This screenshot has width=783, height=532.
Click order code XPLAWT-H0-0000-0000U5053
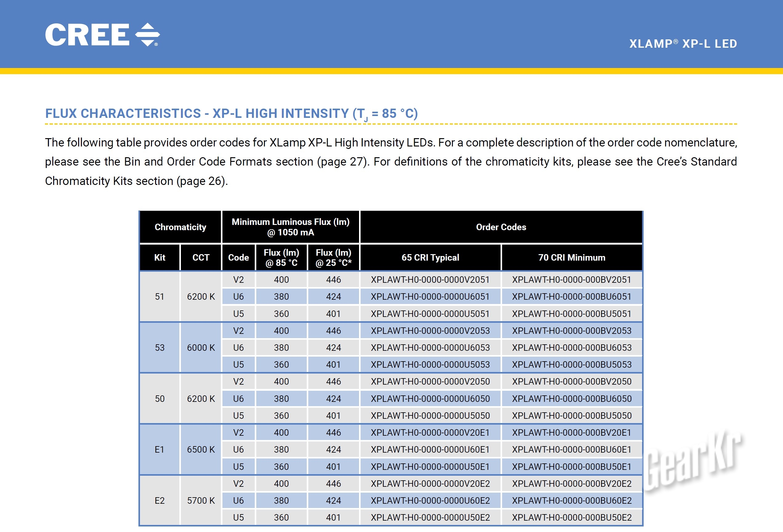click(430, 365)
